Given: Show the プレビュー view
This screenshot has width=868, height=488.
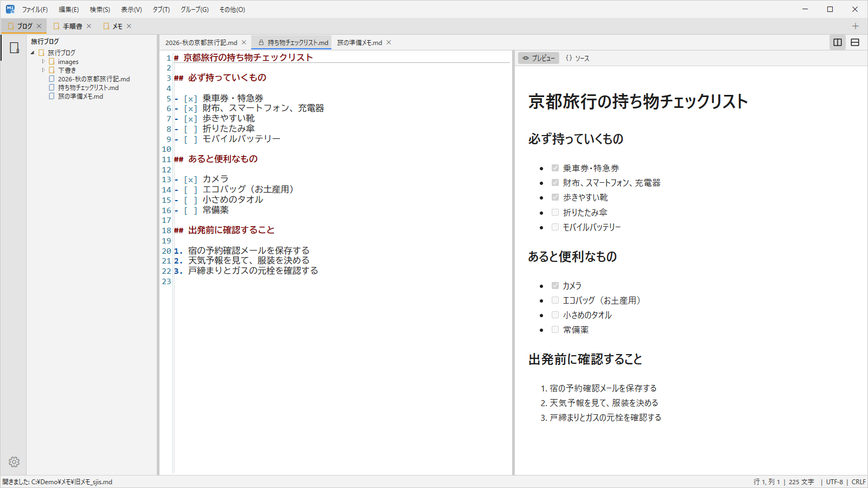Looking at the screenshot, I should 539,58.
